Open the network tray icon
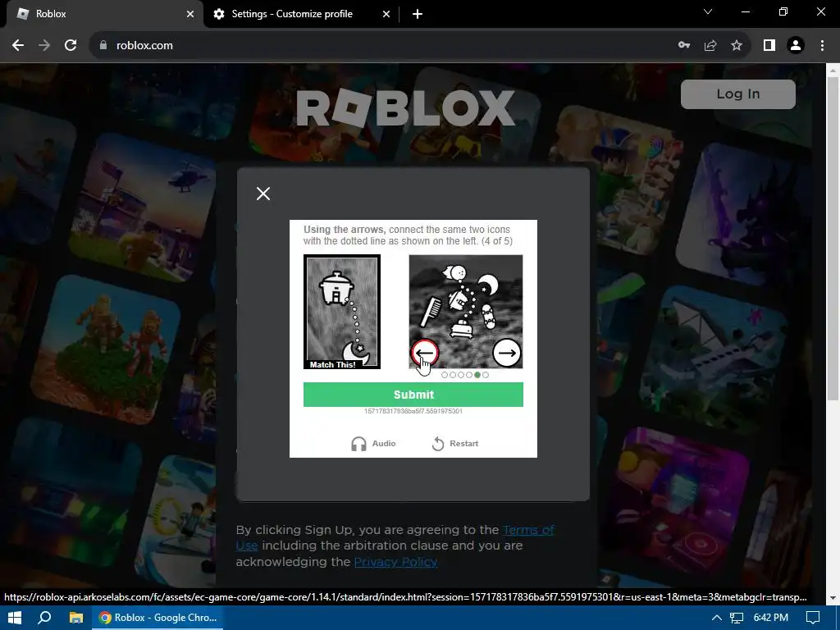The height and width of the screenshot is (630, 840). pos(737,618)
